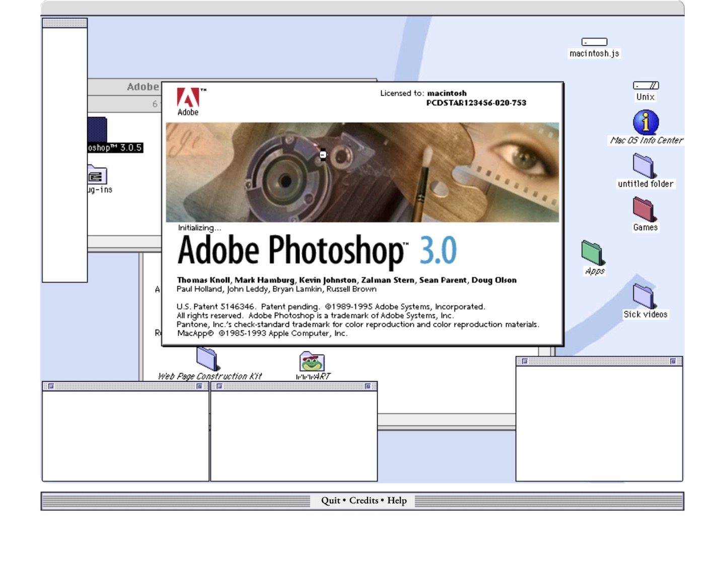Select the Plug-ins folder in Adobe window

[97, 175]
